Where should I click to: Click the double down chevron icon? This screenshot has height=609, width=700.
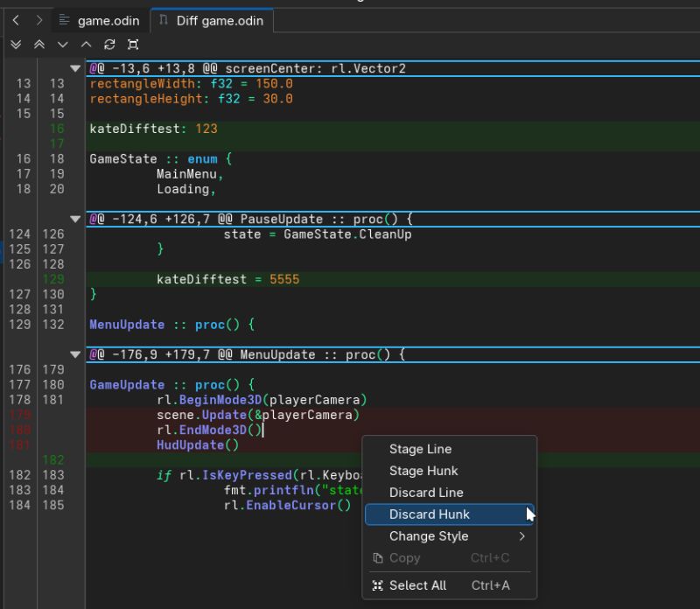pos(16,45)
